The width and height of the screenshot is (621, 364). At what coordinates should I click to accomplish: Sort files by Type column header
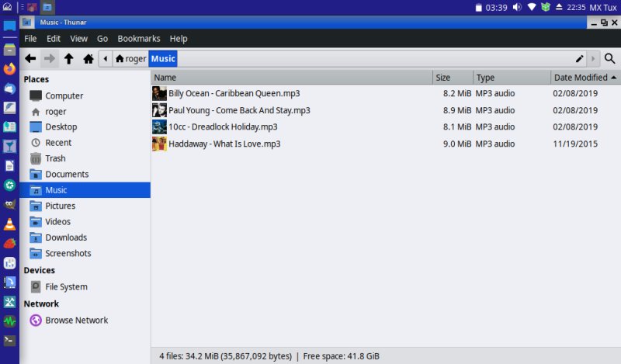pyautogui.click(x=512, y=78)
